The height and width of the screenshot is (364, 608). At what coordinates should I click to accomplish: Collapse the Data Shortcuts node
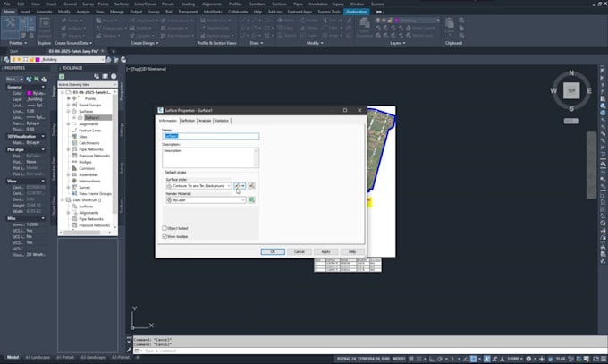click(62, 200)
